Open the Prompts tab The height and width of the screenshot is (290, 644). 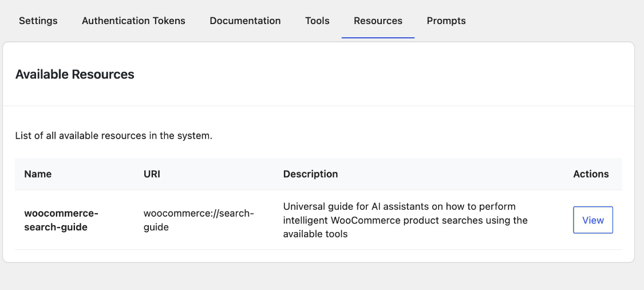[x=446, y=21]
